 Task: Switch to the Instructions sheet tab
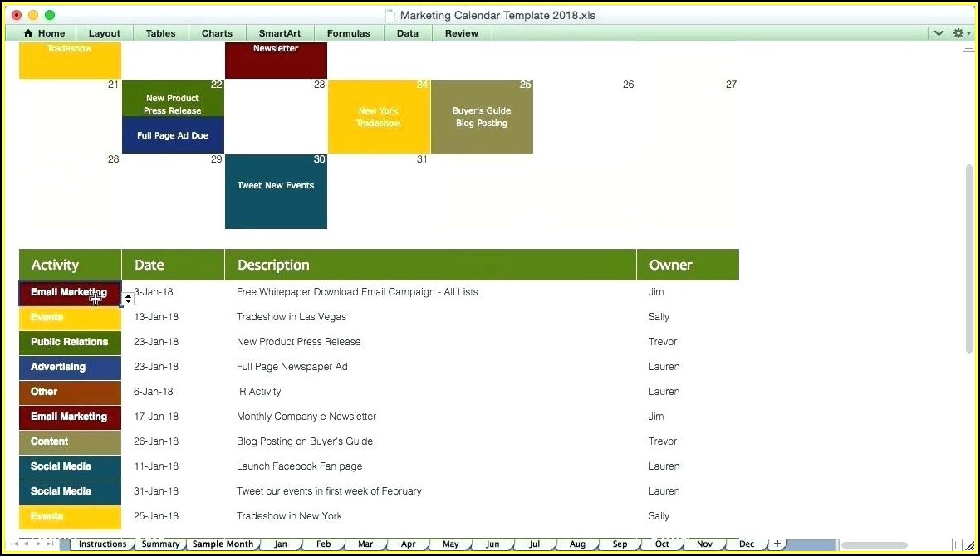click(x=102, y=544)
